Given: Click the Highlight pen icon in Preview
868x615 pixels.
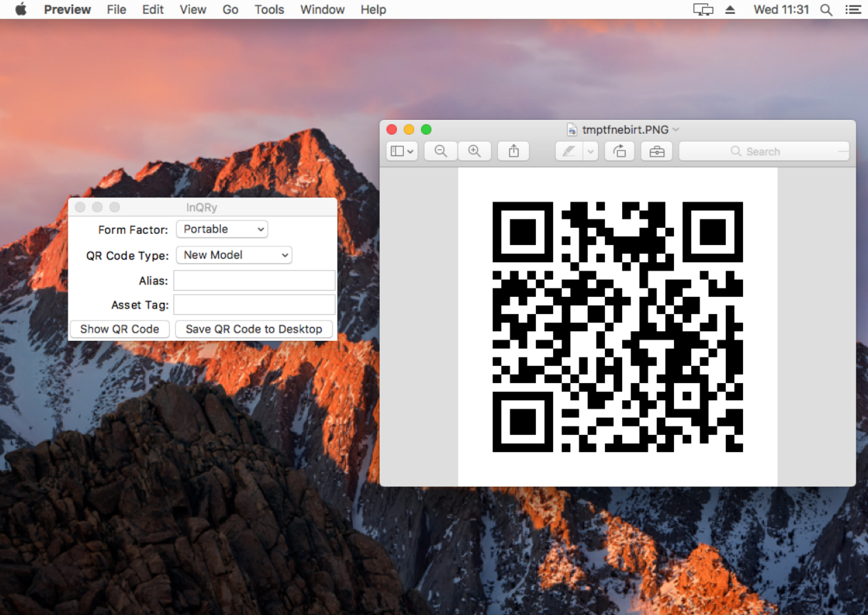Looking at the screenshot, I should click(569, 151).
